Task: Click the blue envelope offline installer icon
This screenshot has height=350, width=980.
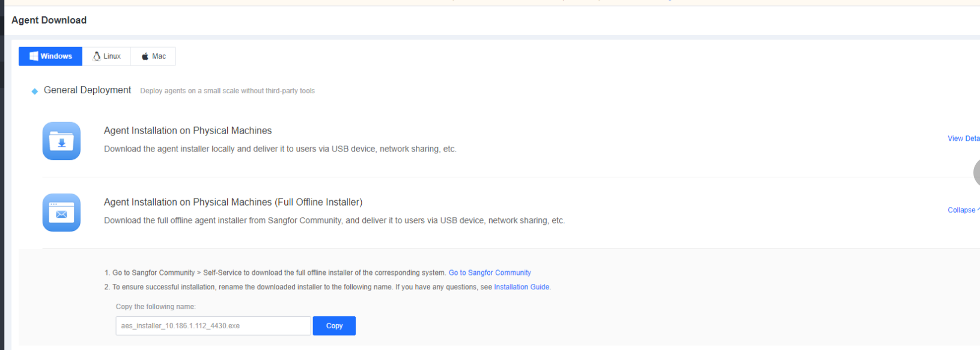Action: (61, 213)
